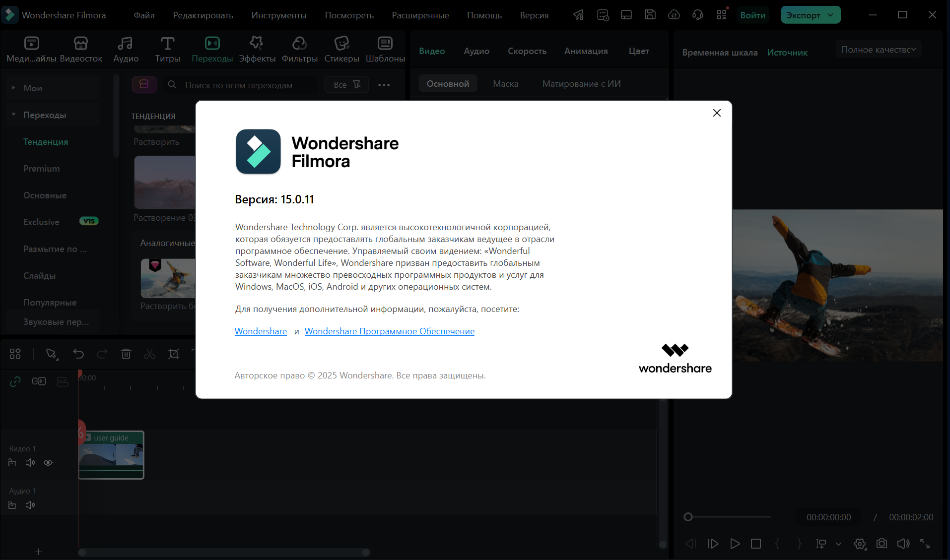Open the Файл menu
950x560 pixels.
pos(144,15)
